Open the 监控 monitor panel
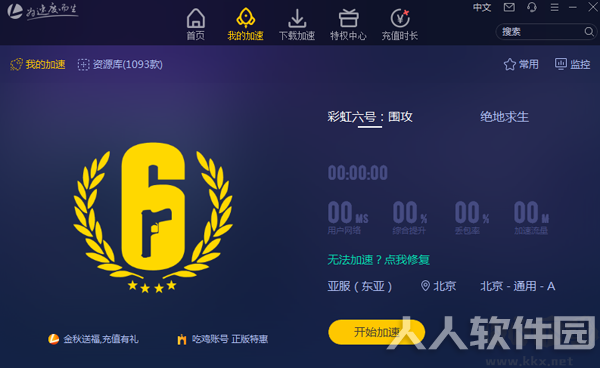The image size is (600, 368). pyautogui.click(x=572, y=64)
